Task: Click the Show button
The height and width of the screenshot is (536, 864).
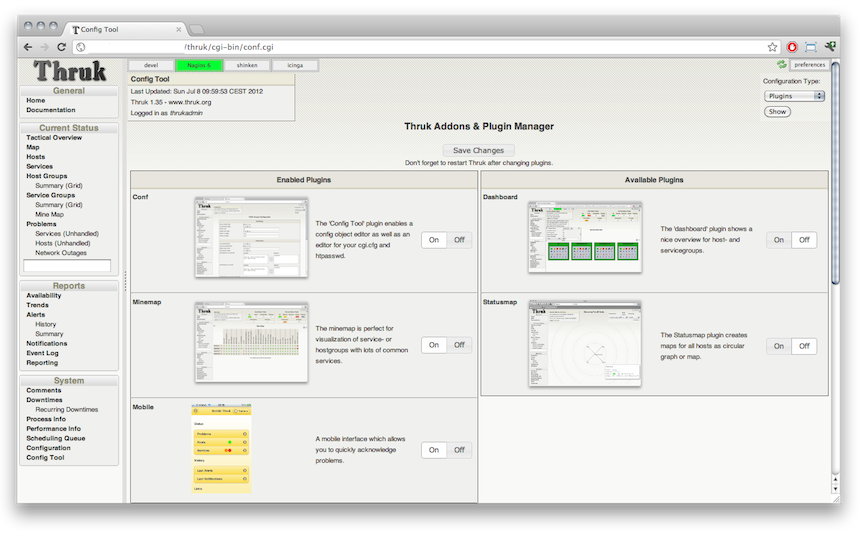Action: coord(777,112)
